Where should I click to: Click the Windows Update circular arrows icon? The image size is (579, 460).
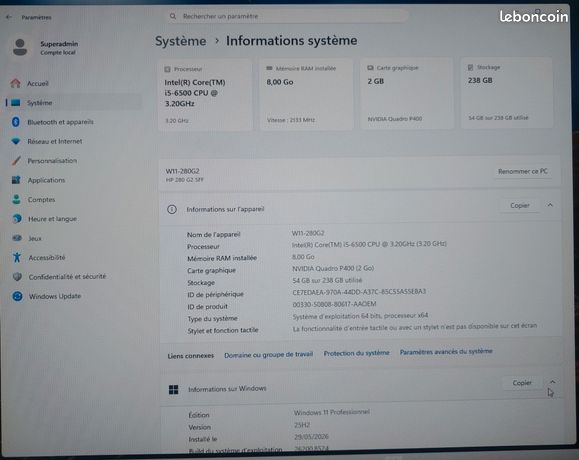(x=17, y=296)
